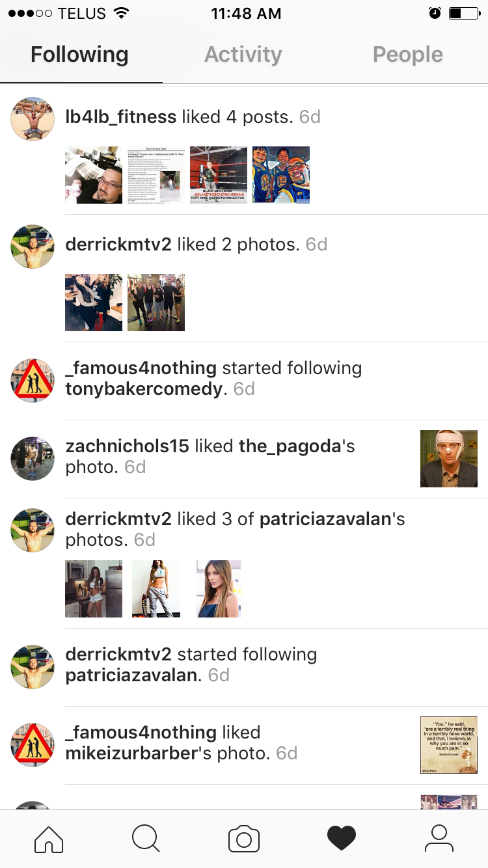This screenshot has width=488, height=868.
Task: Open boxing ring thumbnail liked by lb4lb_fitness
Action: click(219, 175)
